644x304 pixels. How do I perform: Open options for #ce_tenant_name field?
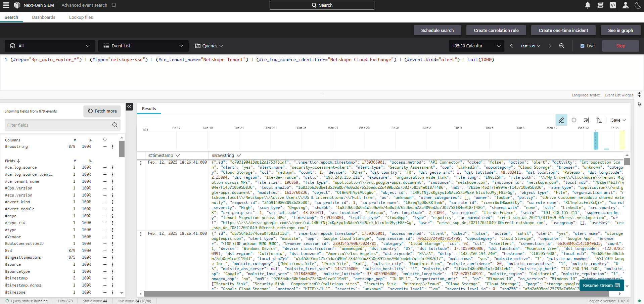tap(112, 181)
